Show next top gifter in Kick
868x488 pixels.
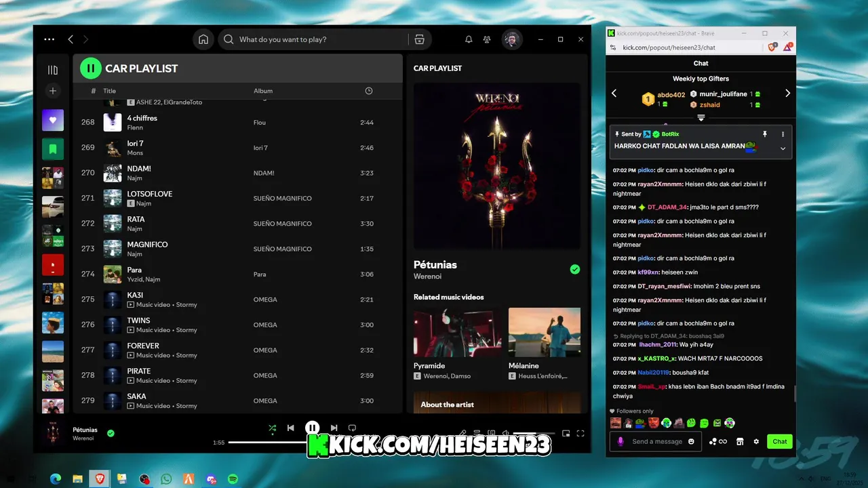pyautogui.click(x=787, y=93)
